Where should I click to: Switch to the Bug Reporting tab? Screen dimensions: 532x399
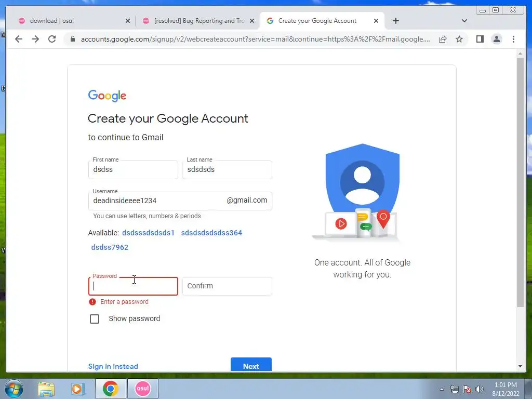198,21
